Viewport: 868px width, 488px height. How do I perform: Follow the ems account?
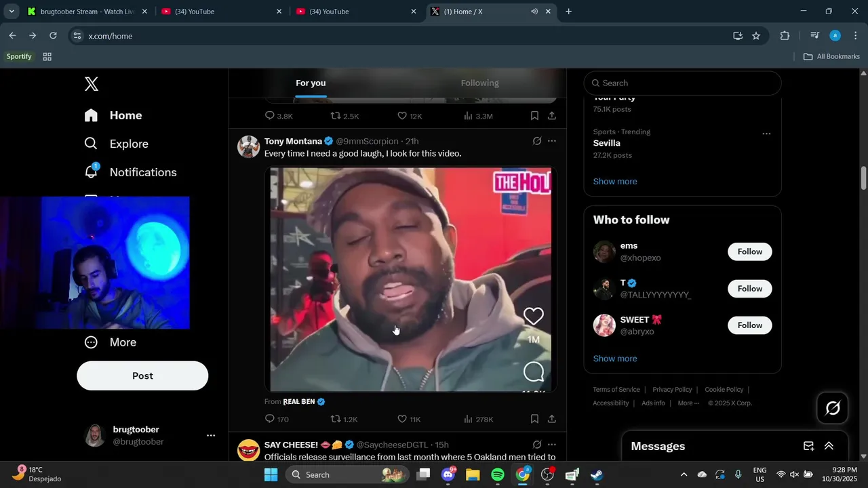pyautogui.click(x=750, y=251)
